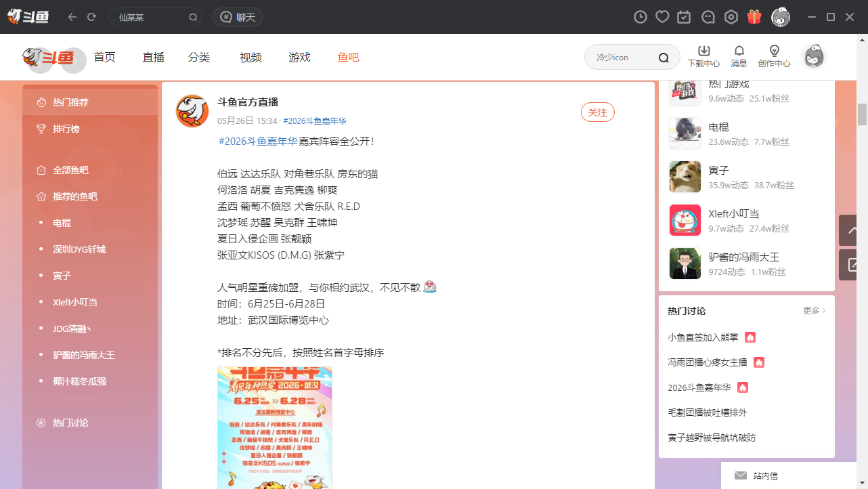Screen dimensions: 868x489
Task: Click the vertical scrollbar thumb
Action: click(862, 114)
